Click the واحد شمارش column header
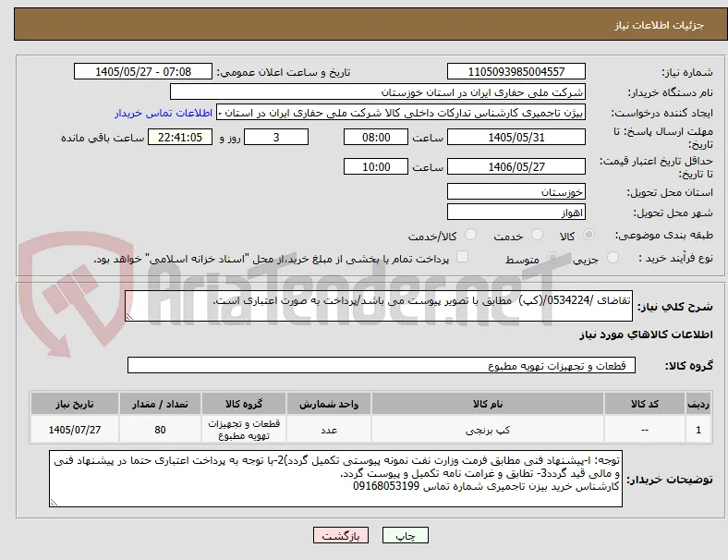Viewport: 728px width, 560px height. [329, 404]
